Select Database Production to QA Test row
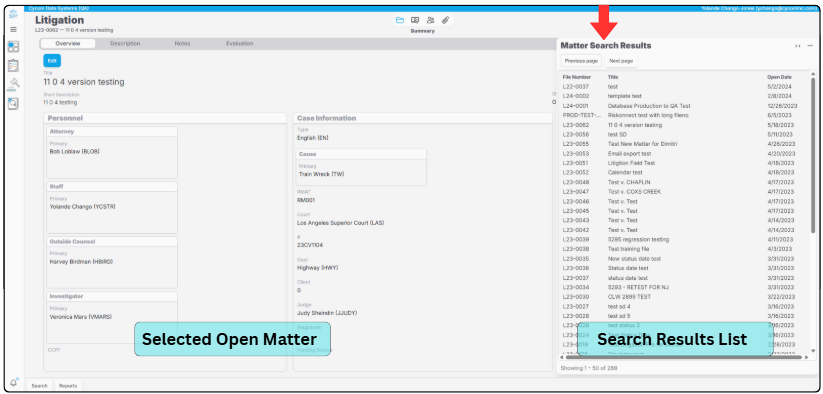The height and width of the screenshot is (394, 823). (685, 106)
